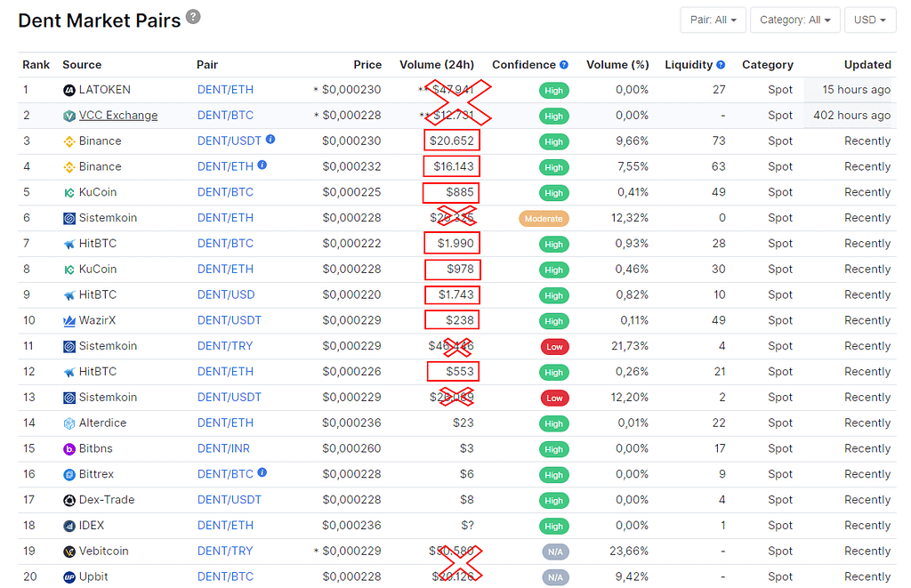Click the 15 hours ago updated cell
The image size is (911, 588).
pyautogui.click(x=857, y=90)
